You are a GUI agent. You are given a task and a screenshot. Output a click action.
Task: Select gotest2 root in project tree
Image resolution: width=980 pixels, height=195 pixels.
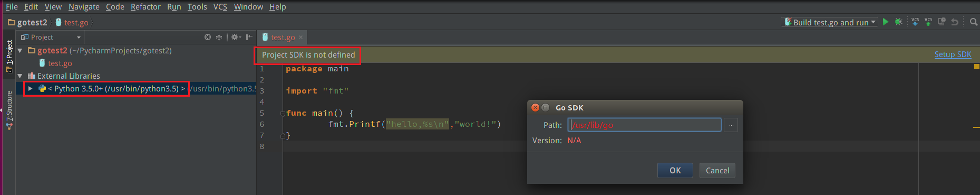pyautogui.click(x=52, y=51)
